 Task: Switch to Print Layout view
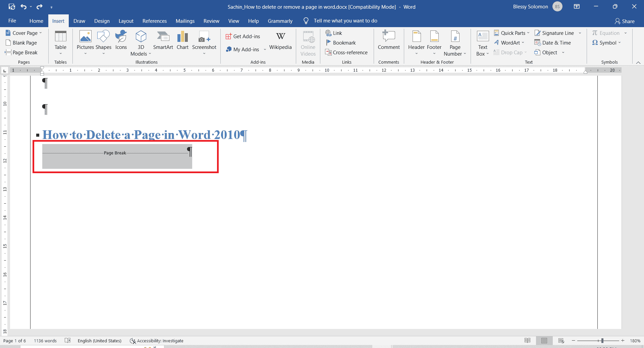[544, 341]
